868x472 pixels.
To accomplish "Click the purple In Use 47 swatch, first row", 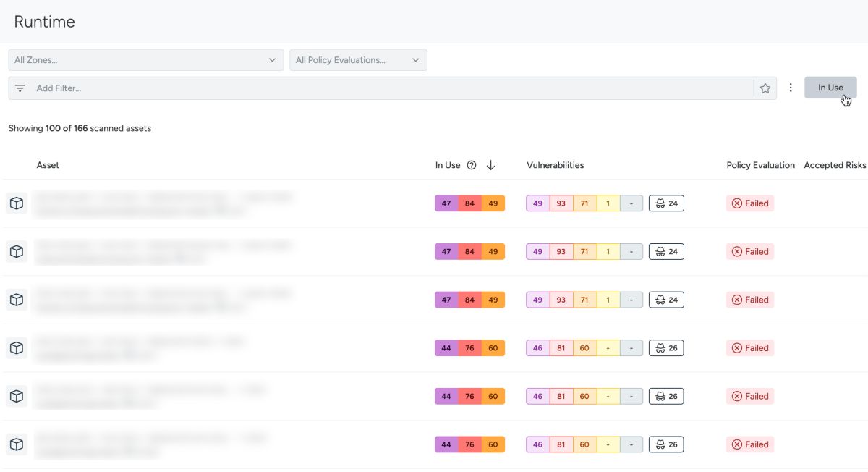I will point(446,203).
